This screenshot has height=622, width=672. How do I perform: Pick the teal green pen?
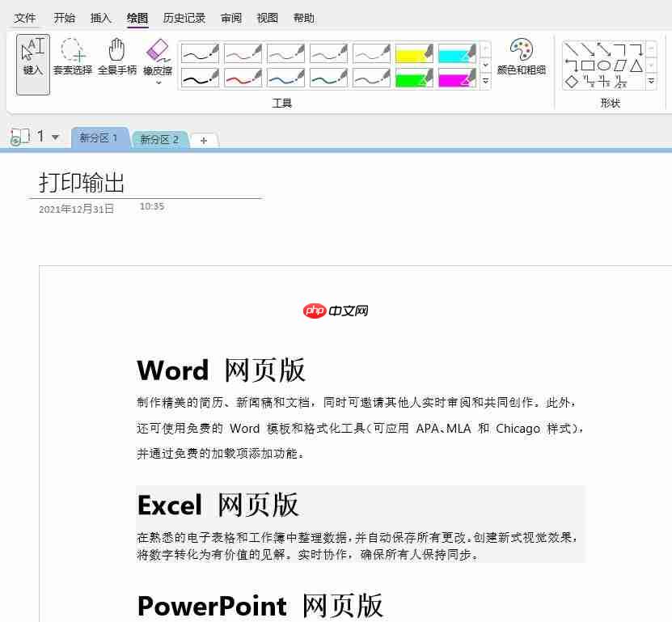(328, 78)
